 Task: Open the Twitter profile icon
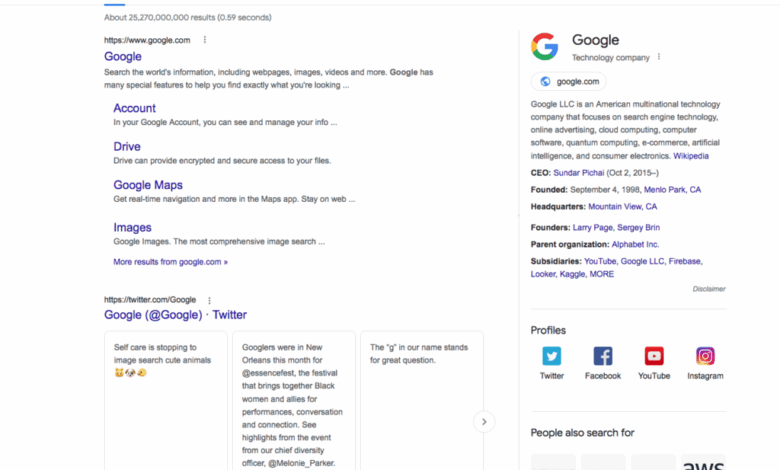[x=552, y=356]
